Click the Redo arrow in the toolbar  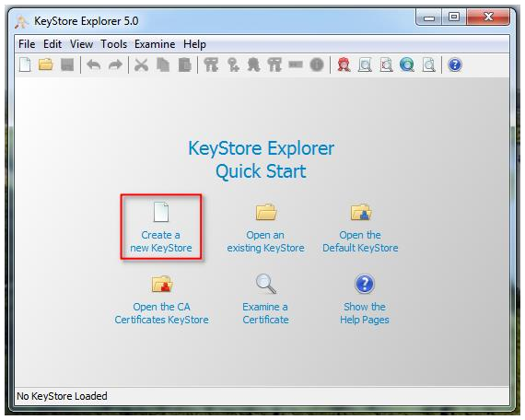(x=115, y=64)
